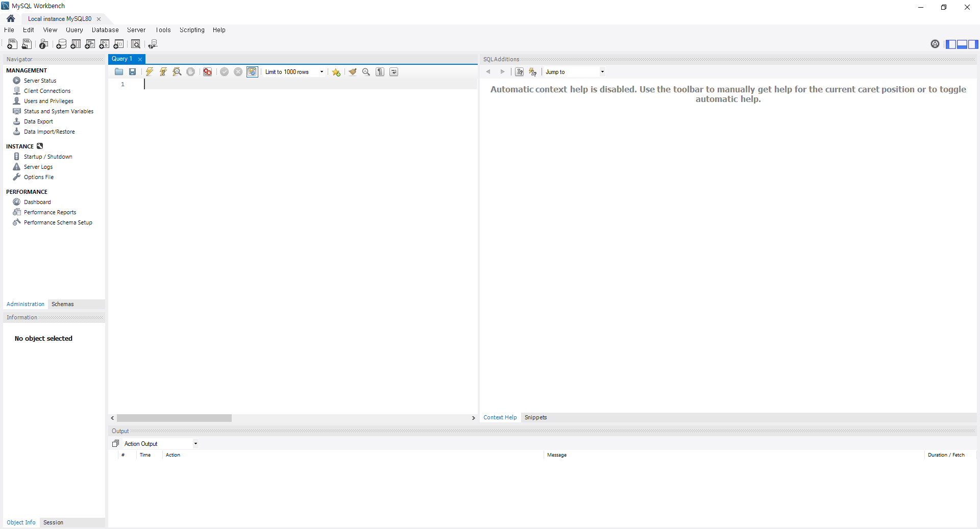Go forward in context help history

click(503, 72)
